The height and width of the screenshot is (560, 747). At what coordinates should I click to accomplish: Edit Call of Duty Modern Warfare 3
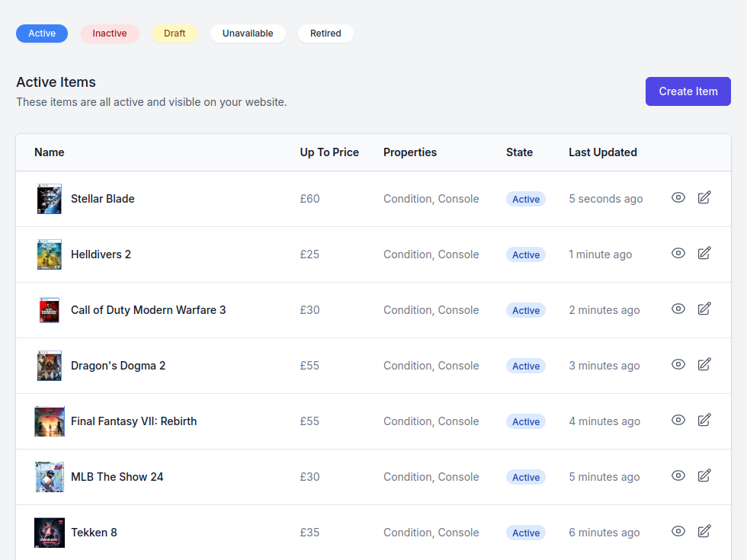tap(704, 309)
